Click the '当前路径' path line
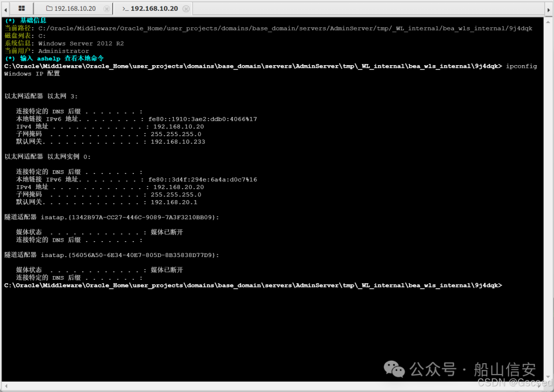 pyautogui.click(x=268, y=28)
